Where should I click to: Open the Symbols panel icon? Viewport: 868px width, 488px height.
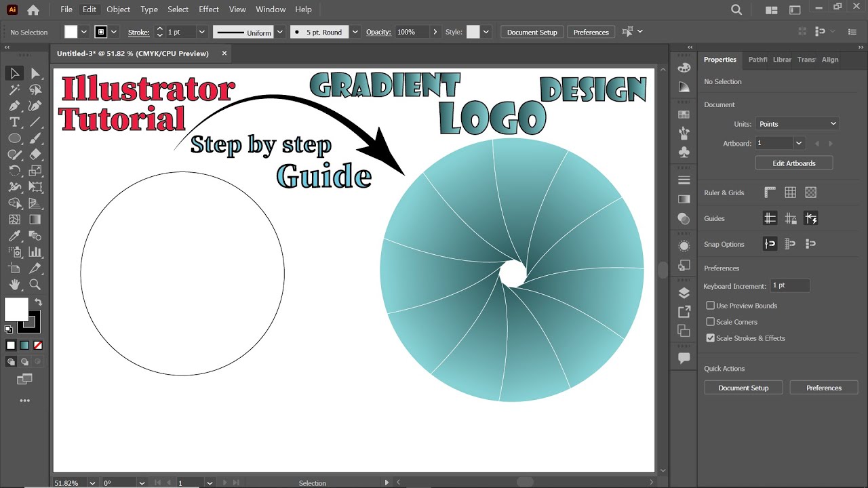point(684,152)
